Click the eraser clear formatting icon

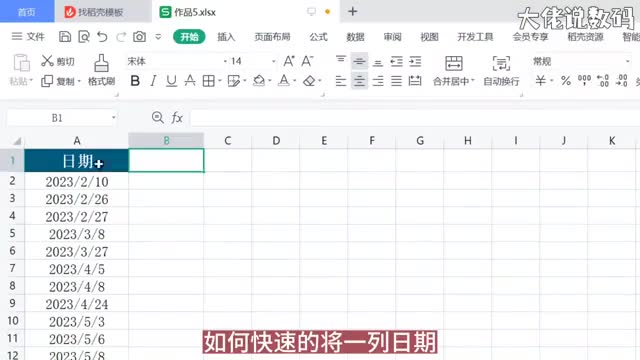pos(309,81)
